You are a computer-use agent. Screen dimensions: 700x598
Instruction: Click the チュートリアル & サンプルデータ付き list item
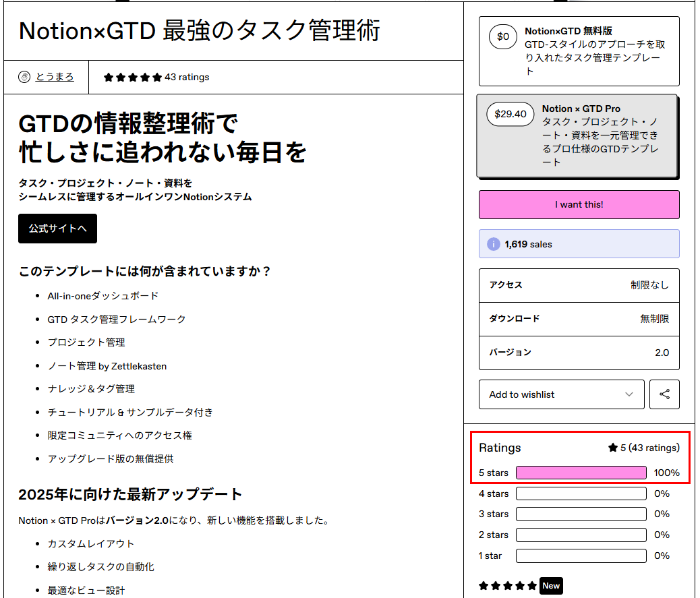pos(130,412)
